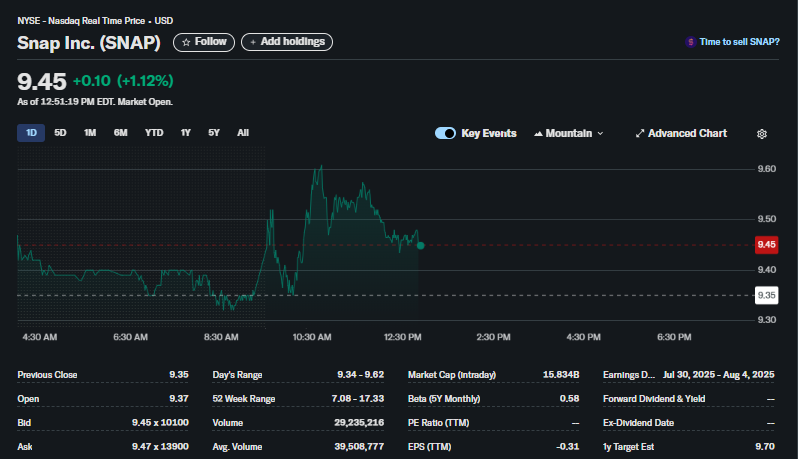Viewport: 798px width, 459px height.
Task: Click the Add holdings button
Action: [287, 42]
